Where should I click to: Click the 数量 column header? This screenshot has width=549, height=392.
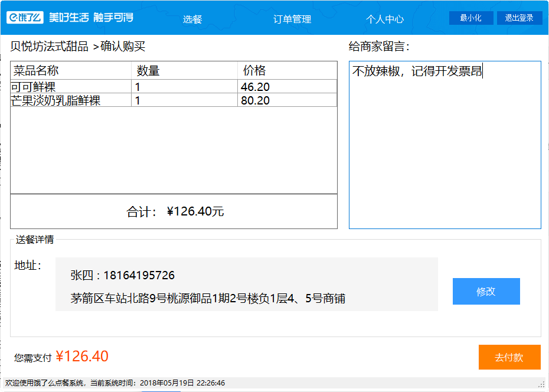point(185,71)
